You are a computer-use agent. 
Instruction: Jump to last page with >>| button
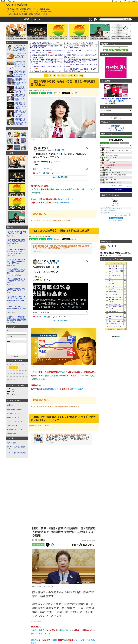coord(81,75)
